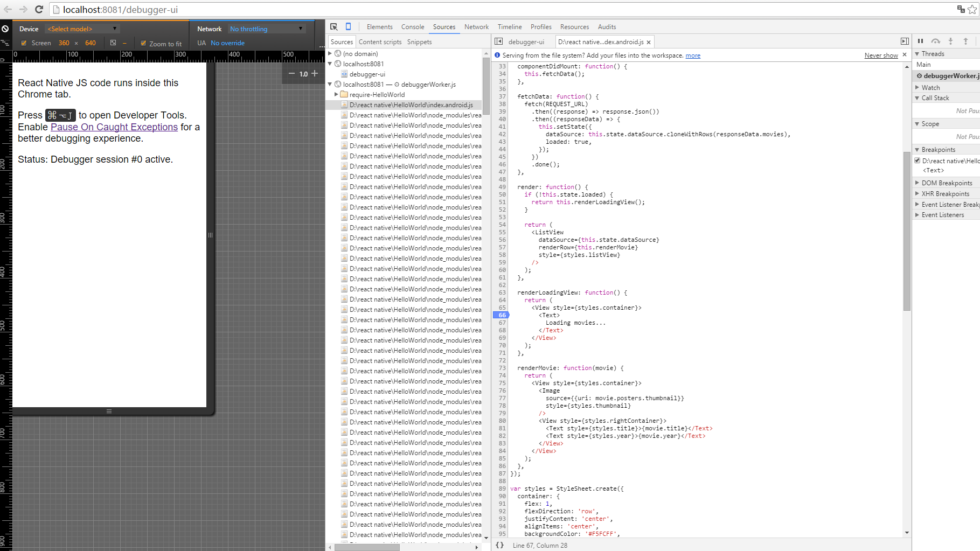
Task: Zoom out with the minus next to 1.0
Action: pos(291,74)
